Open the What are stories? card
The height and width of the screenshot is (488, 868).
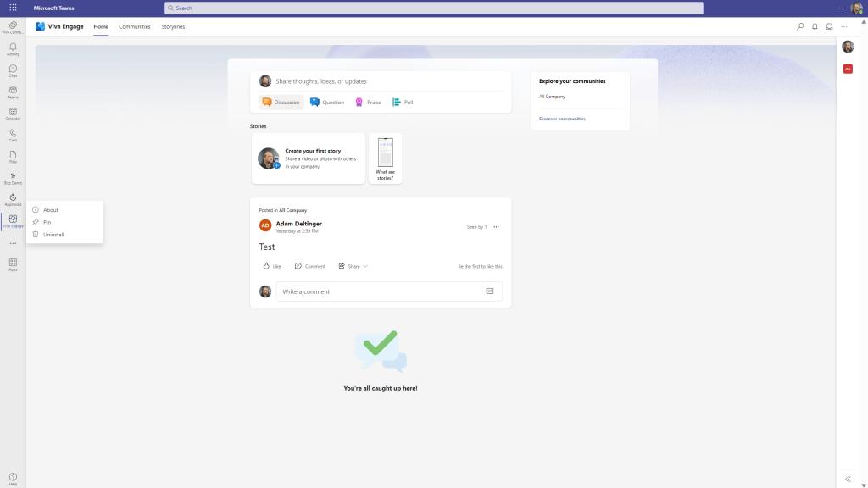coord(385,158)
